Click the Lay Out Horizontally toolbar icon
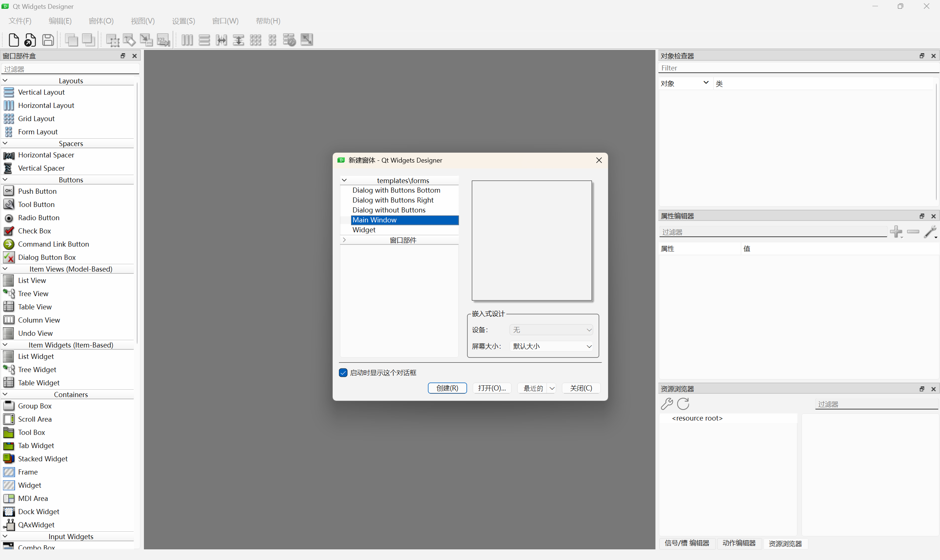Viewport: 940px width, 560px height. [187, 40]
